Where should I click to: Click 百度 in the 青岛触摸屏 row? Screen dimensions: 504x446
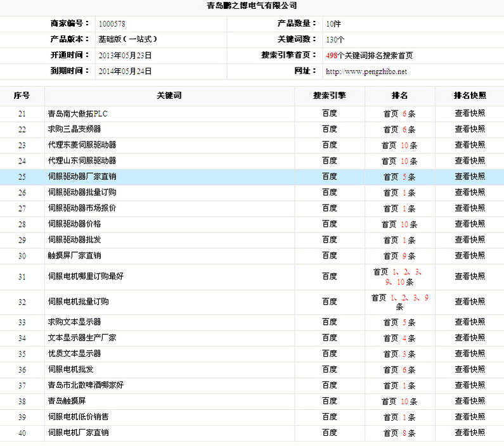330,401
